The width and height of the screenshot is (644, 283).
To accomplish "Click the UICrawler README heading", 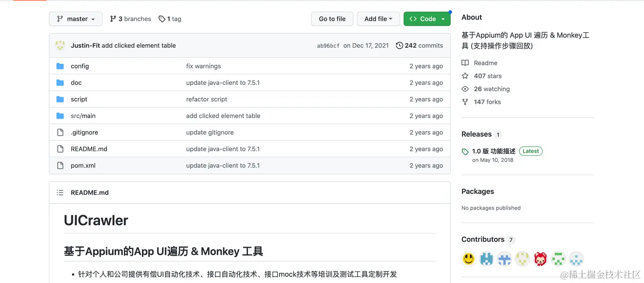I will (96, 220).
